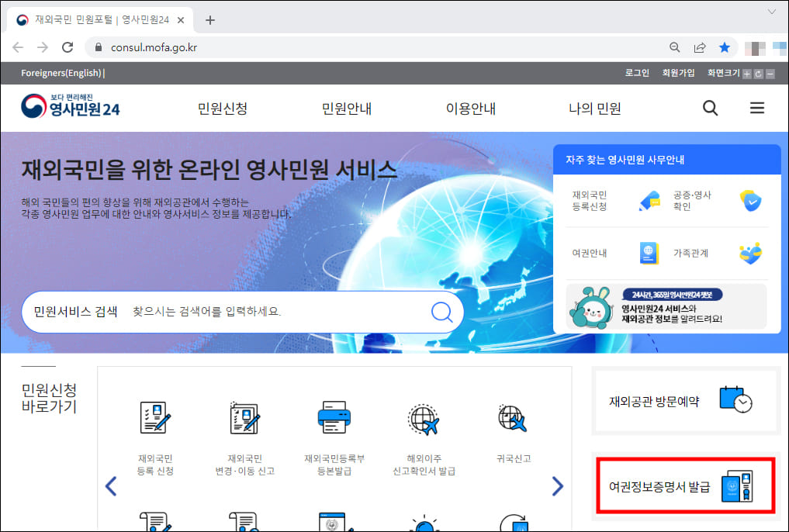Screen dimensions: 789x532
Task: Select the 귀국신고 shortcut icon
Action: pos(510,416)
